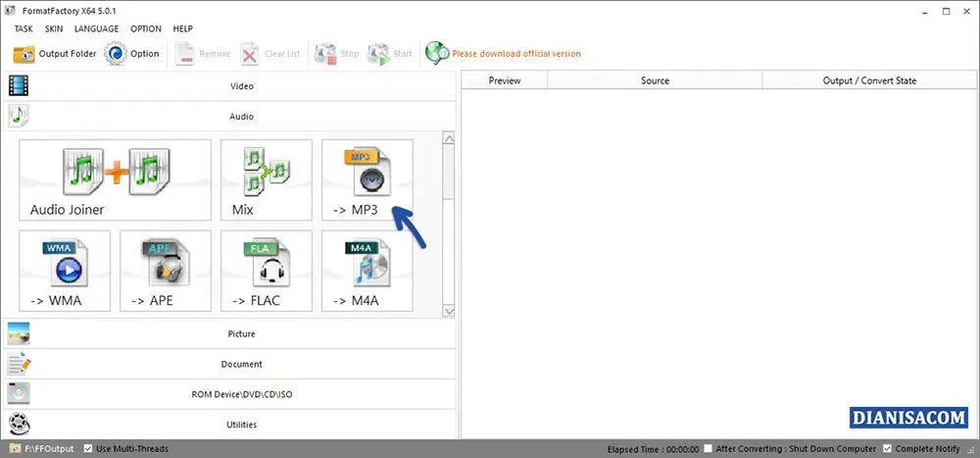Toggle Use Multi-Threads checkbox
This screenshot has height=458, width=980.
(88, 448)
